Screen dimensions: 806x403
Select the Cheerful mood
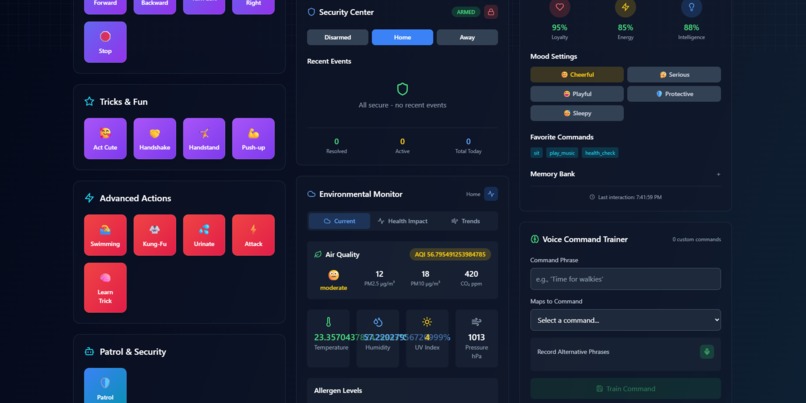click(x=577, y=75)
